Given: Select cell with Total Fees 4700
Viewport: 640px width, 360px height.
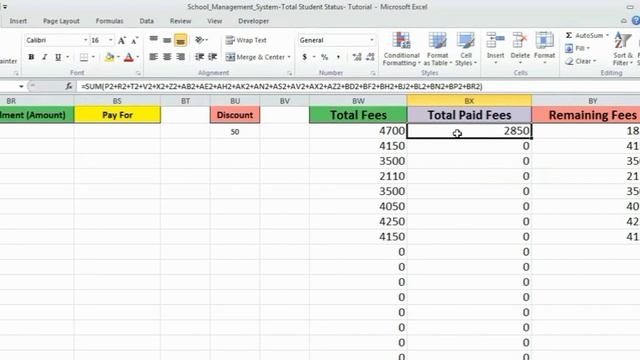Looking at the screenshot, I should [358, 131].
